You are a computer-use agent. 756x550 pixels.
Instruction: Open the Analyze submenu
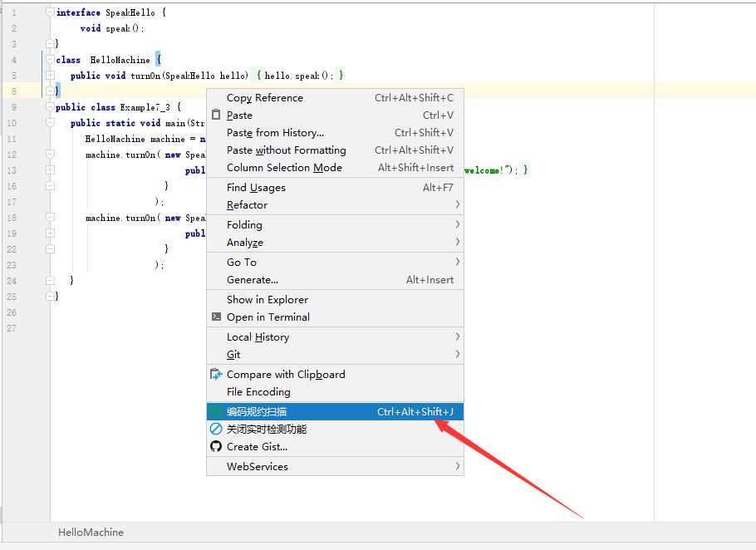click(x=335, y=242)
